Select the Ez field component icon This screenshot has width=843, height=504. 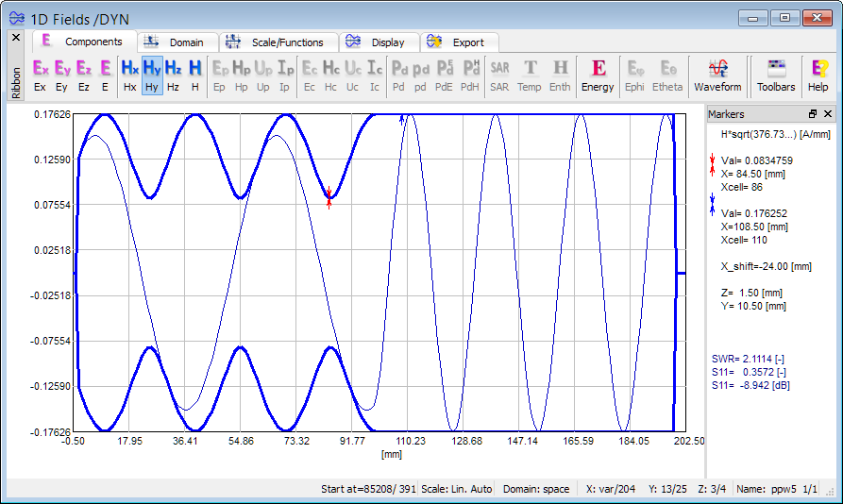click(84, 75)
